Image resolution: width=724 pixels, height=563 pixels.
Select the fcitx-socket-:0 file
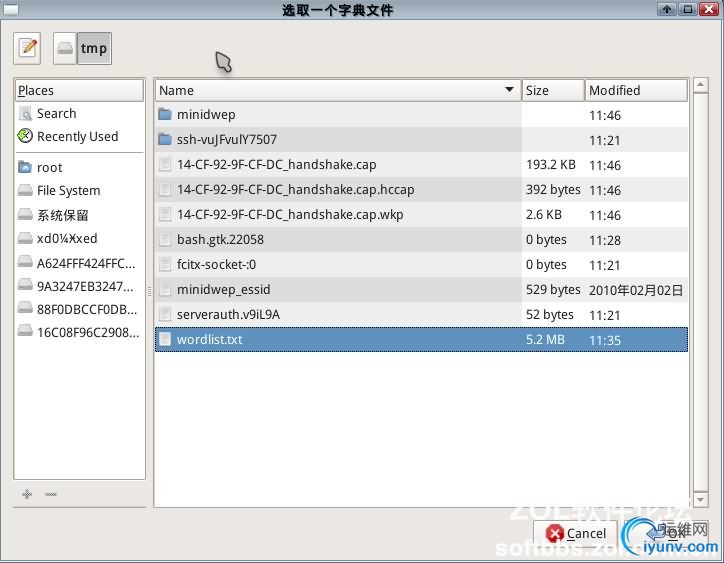pyautogui.click(x=421, y=264)
